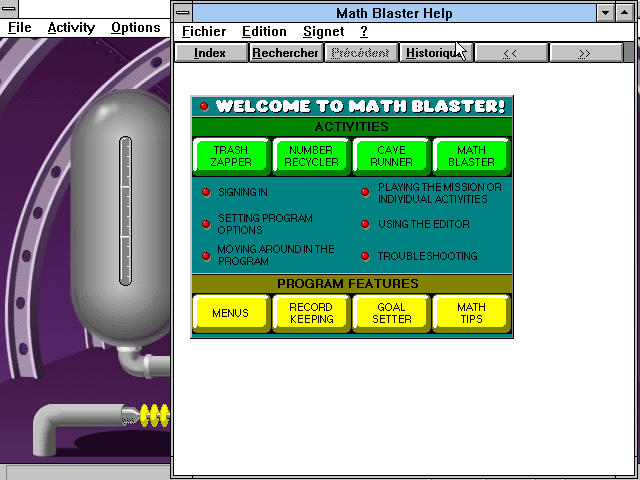Open the Setting Program Options link
The height and width of the screenshot is (480, 640).
[265, 224]
